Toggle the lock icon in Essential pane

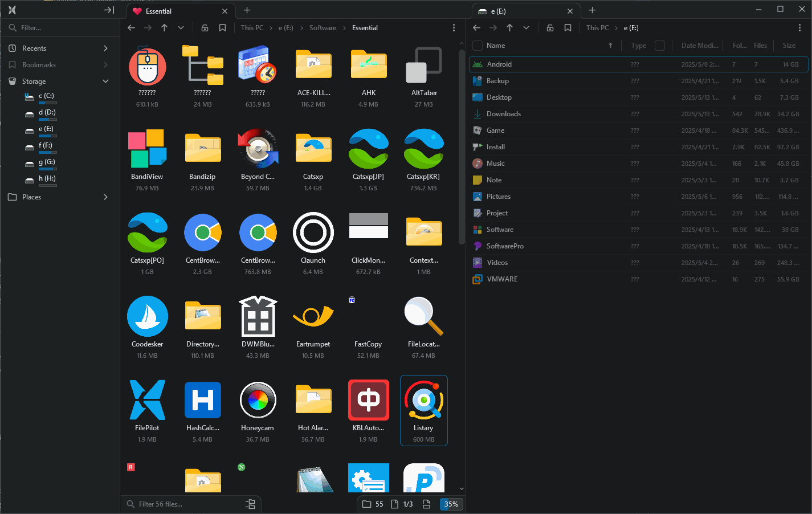coord(205,28)
